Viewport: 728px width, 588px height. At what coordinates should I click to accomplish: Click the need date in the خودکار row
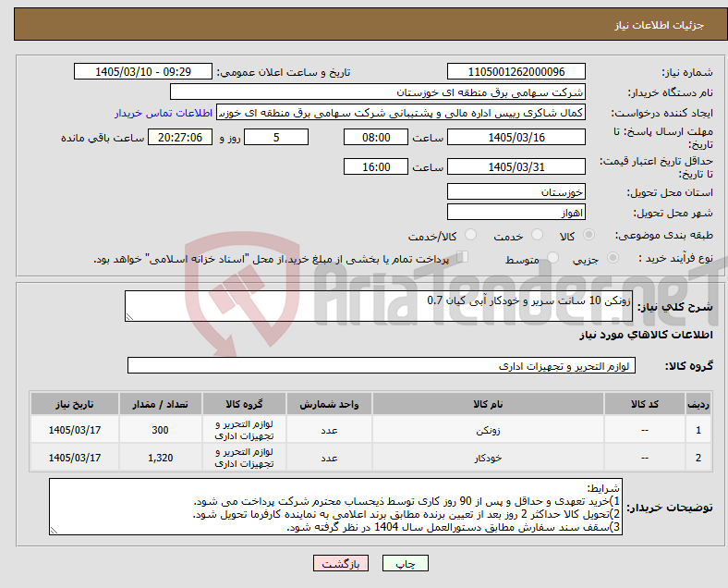tap(75, 458)
